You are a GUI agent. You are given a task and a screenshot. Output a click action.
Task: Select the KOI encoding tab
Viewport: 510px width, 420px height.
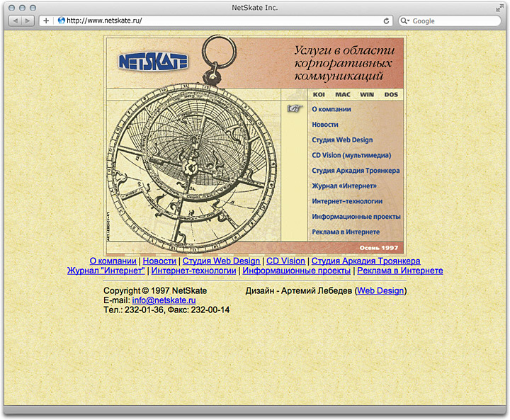(319, 94)
